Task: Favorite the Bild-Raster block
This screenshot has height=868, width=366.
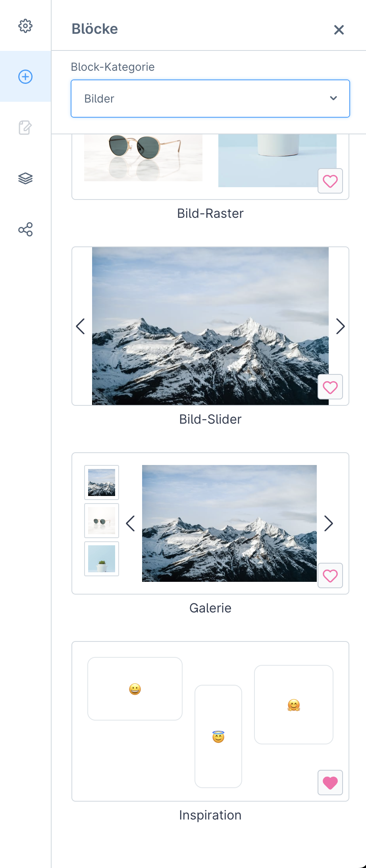Action: coord(330,181)
